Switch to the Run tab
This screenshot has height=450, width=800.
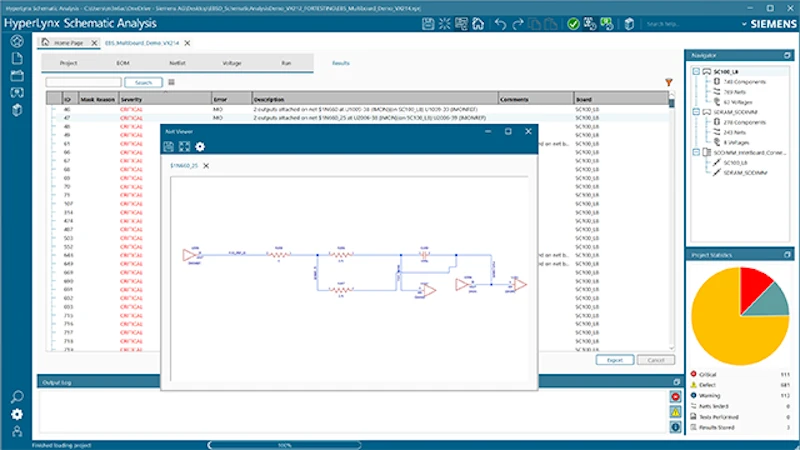pyautogui.click(x=286, y=63)
